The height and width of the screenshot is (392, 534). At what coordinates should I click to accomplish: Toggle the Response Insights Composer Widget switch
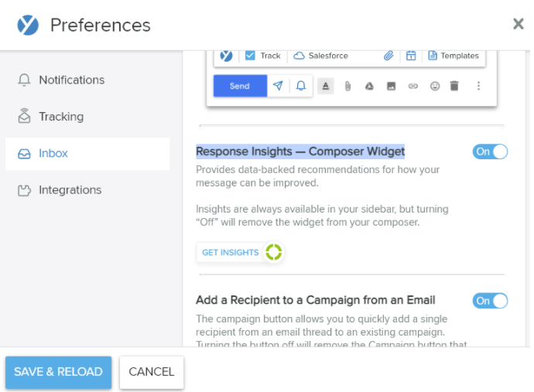click(490, 152)
